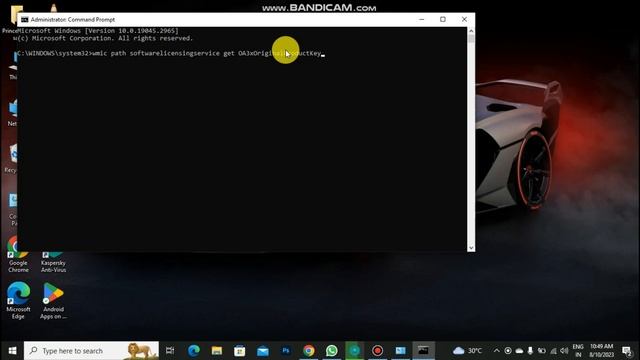The image size is (640, 360).
Task: Maximize the Command Prompt window
Action: pos(443,19)
